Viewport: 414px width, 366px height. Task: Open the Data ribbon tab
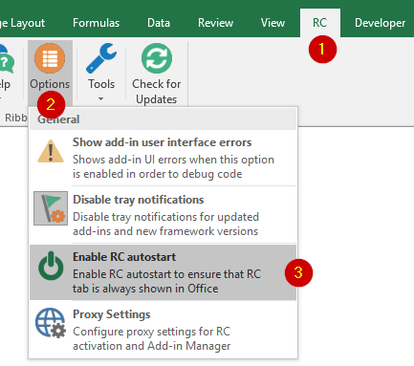click(x=159, y=23)
